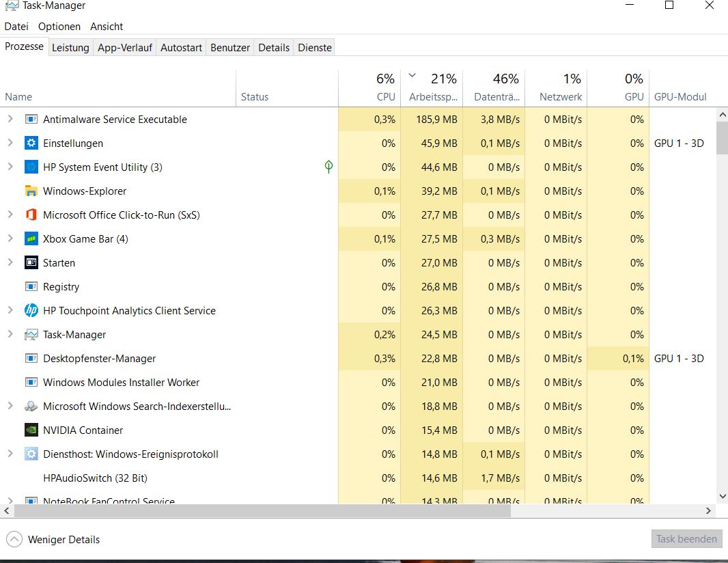Select the HPAudioSwitch (32 Bit) row
Screen dimensions: 728x563
pos(359,478)
